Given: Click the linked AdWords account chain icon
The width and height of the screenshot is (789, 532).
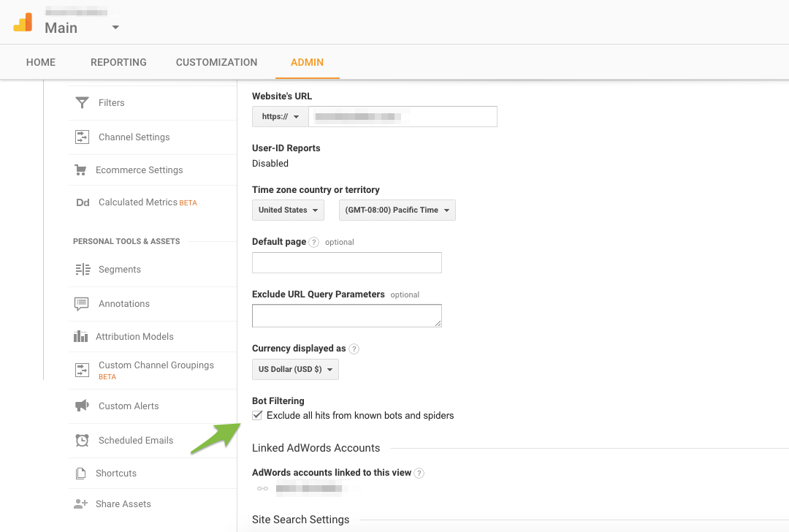Looking at the screenshot, I should pyautogui.click(x=263, y=488).
